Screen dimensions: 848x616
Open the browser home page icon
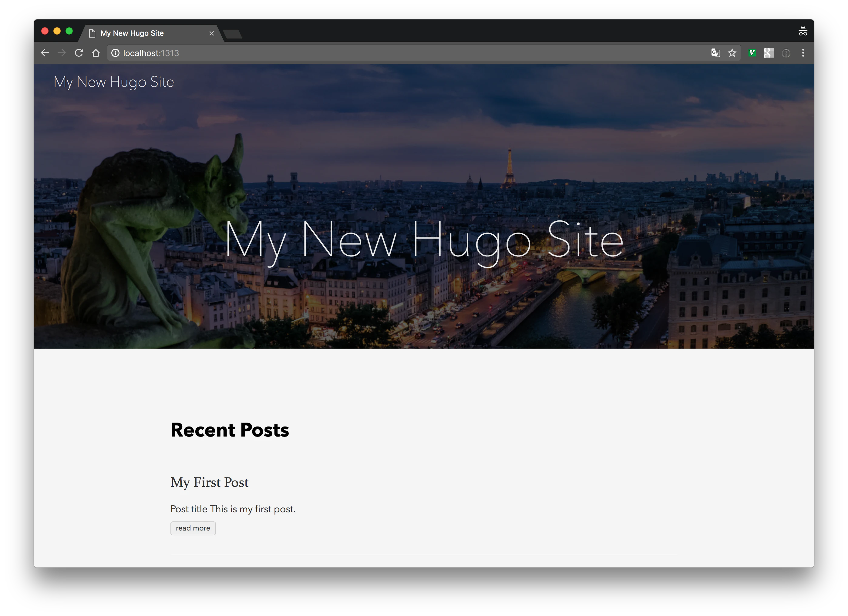point(96,53)
